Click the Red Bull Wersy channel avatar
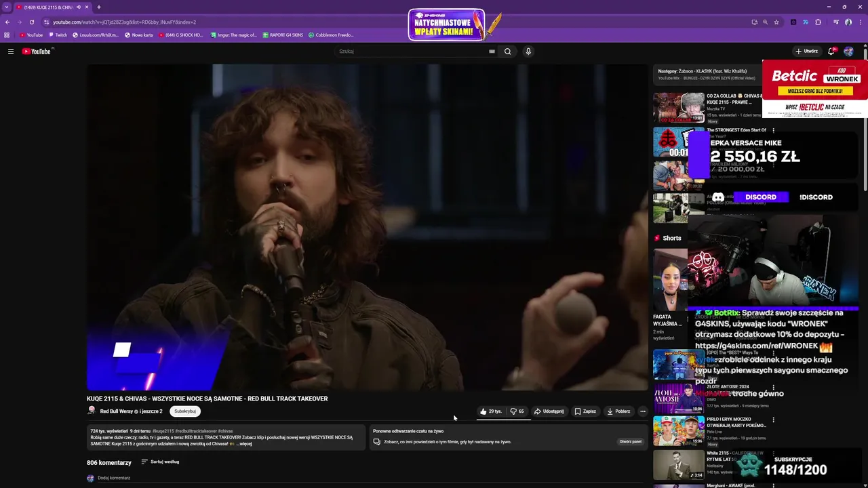 [x=92, y=411]
